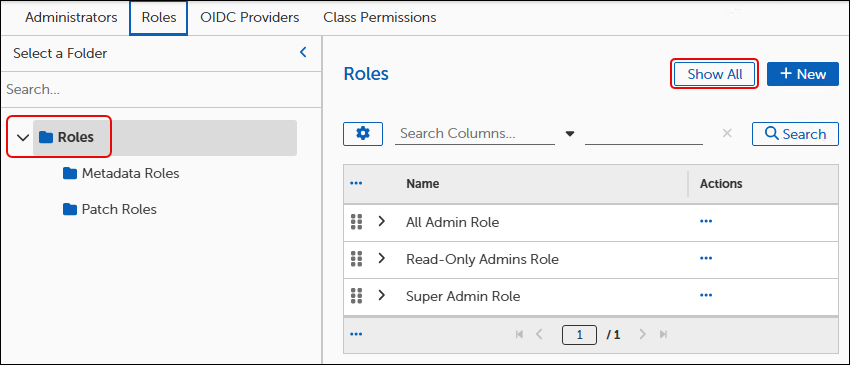Switch to the Administrators tab

(71, 17)
